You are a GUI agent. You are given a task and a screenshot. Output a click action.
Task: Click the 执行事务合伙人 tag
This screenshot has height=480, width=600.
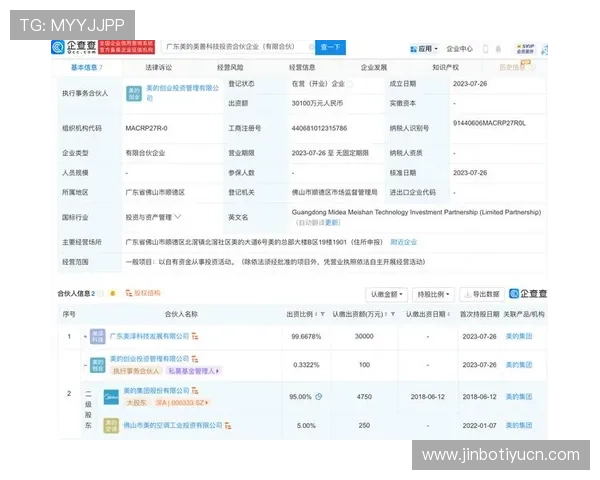(x=136, y=371)
